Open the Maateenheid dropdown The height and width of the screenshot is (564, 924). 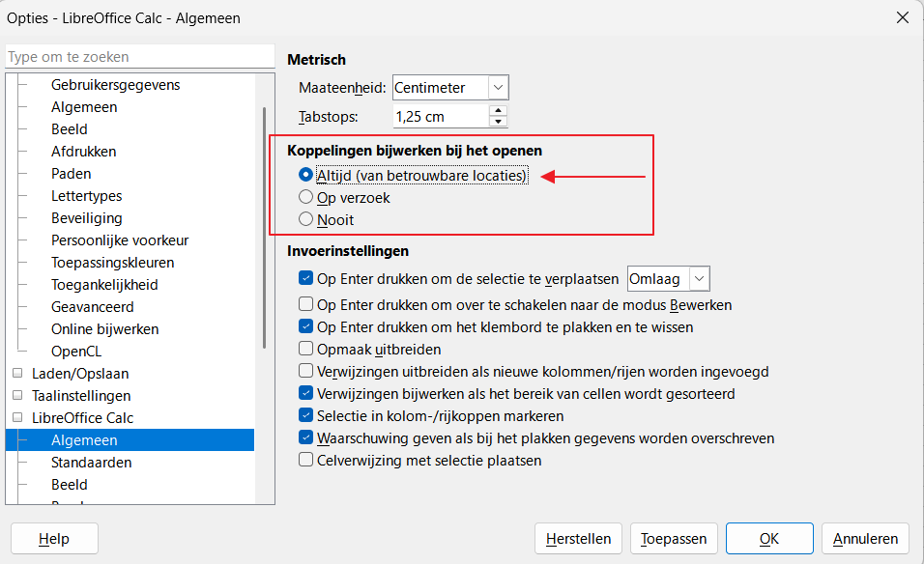point(498,88)
